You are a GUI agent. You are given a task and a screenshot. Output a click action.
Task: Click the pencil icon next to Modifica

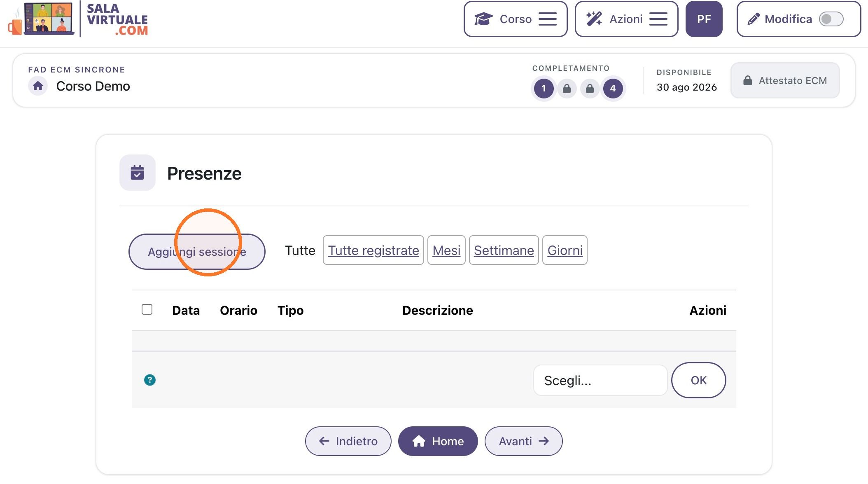click(754, 19)
